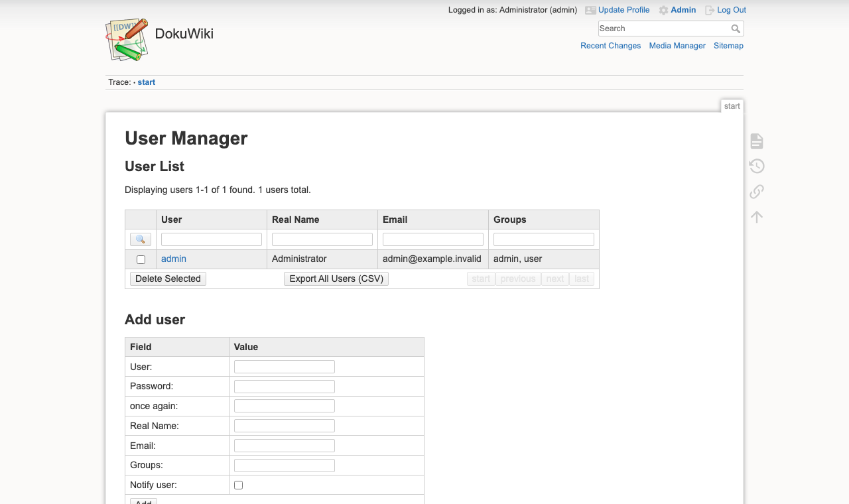This screenshot has height=504, width=849.
Task: Click the Real Name filter field
Action: [322, 239]
